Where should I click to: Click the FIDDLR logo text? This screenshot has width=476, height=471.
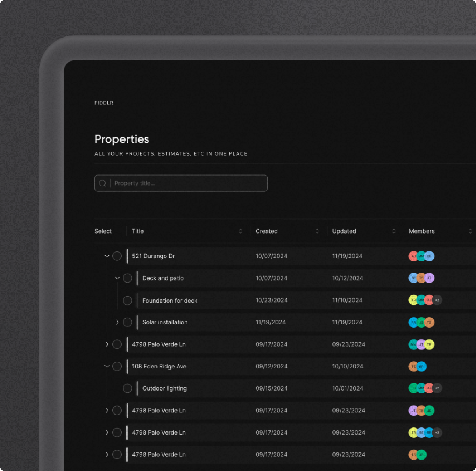tap(104, 103)
